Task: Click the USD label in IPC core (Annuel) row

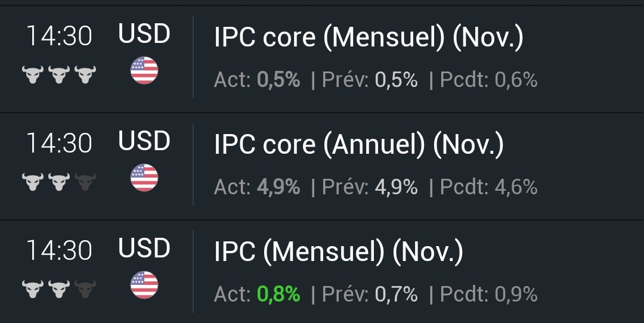Action: point(144,142)
